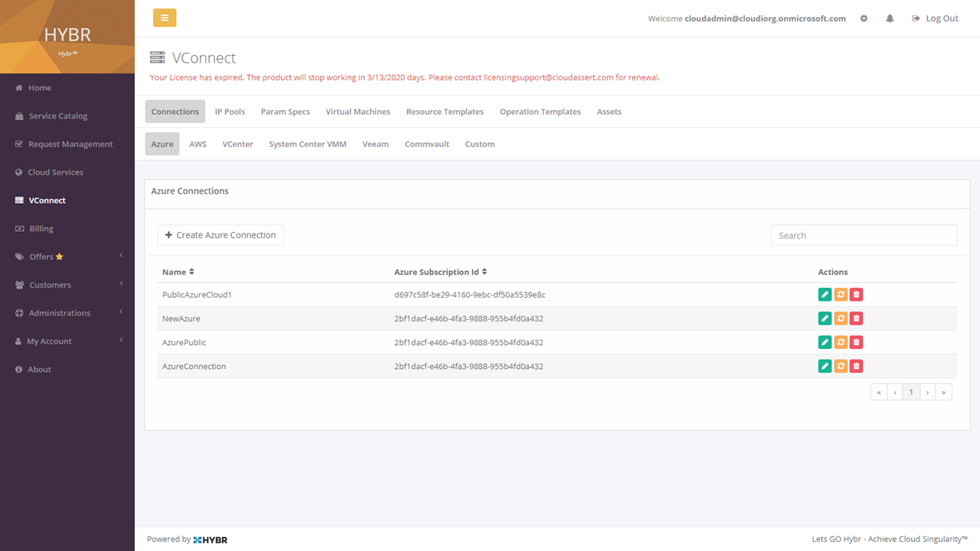Go to next page of results
Viewport: 980px width, 551px height.
927,393
